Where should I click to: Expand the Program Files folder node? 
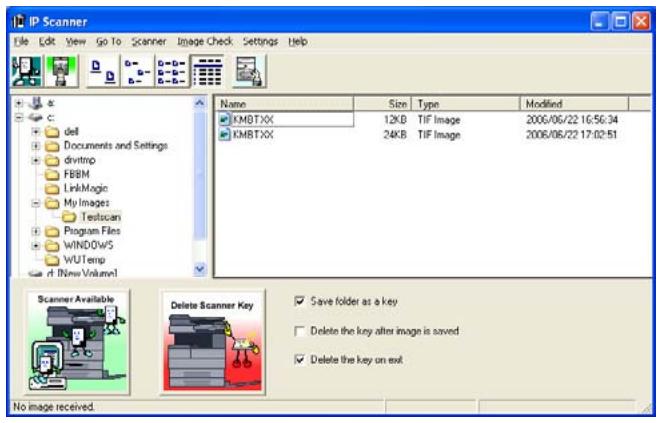tap(36, 231)
